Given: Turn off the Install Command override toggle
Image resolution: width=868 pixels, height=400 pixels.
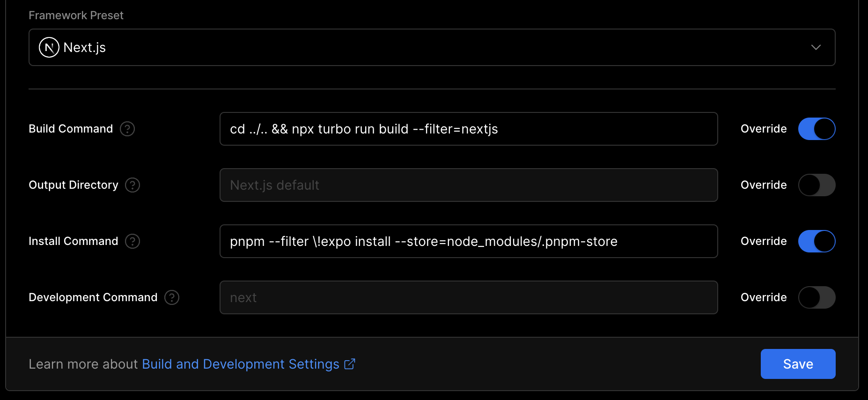Looking at the screenshot, I should (817, 241).
